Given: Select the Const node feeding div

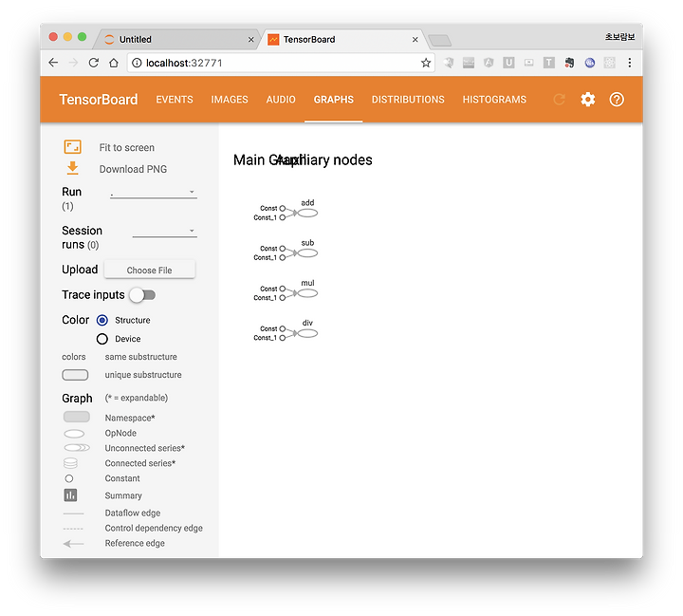Looking at the screenshot, I should (x=283, y=328).
